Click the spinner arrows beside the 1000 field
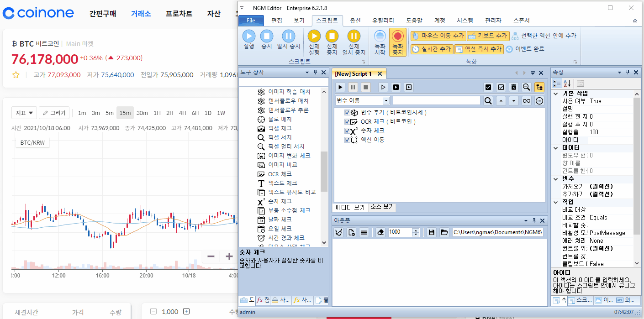This screenshot has width=644, height=319. tap(416, 232)
